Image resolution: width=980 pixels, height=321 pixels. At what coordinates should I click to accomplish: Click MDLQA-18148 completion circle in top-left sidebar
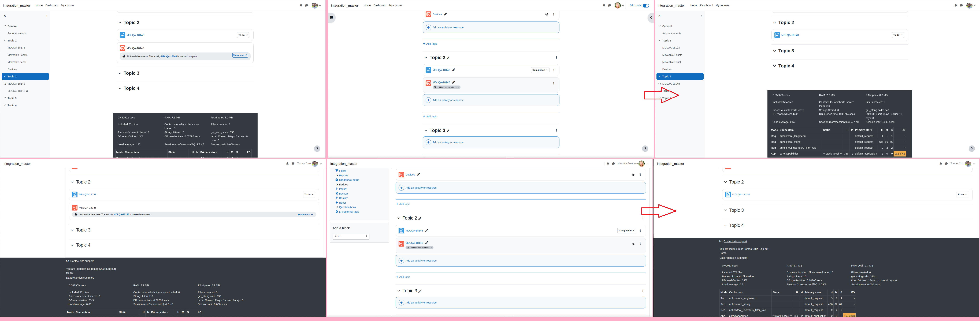(x=5, y=84)
